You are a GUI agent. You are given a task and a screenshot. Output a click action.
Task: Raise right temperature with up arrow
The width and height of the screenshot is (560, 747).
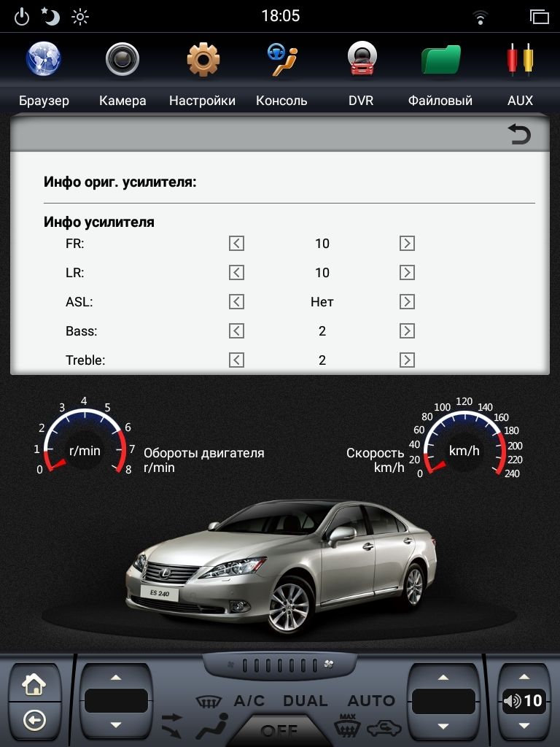point(443,677)
